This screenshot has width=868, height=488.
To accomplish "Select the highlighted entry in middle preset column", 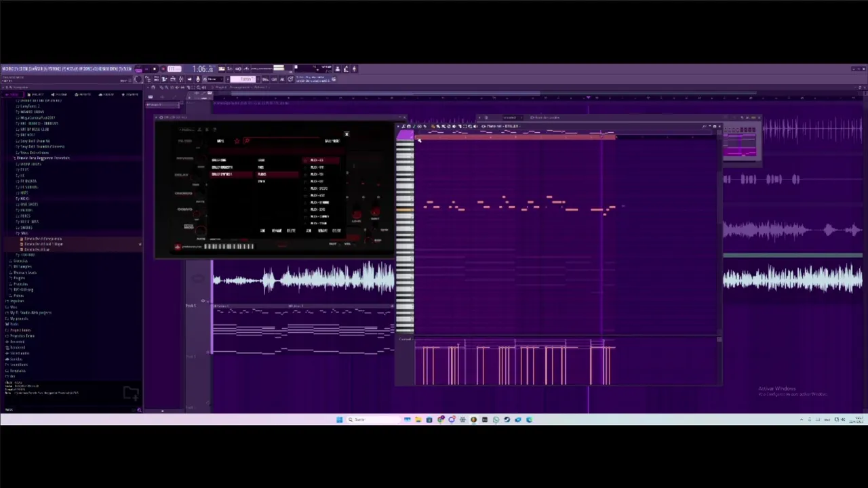I will click(277, 174).
